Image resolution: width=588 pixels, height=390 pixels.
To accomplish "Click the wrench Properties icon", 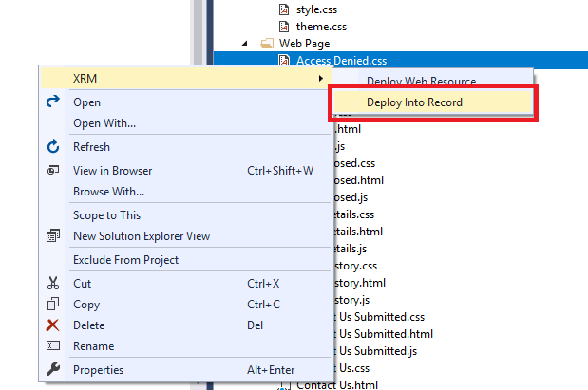I will (x=53, y=370).
